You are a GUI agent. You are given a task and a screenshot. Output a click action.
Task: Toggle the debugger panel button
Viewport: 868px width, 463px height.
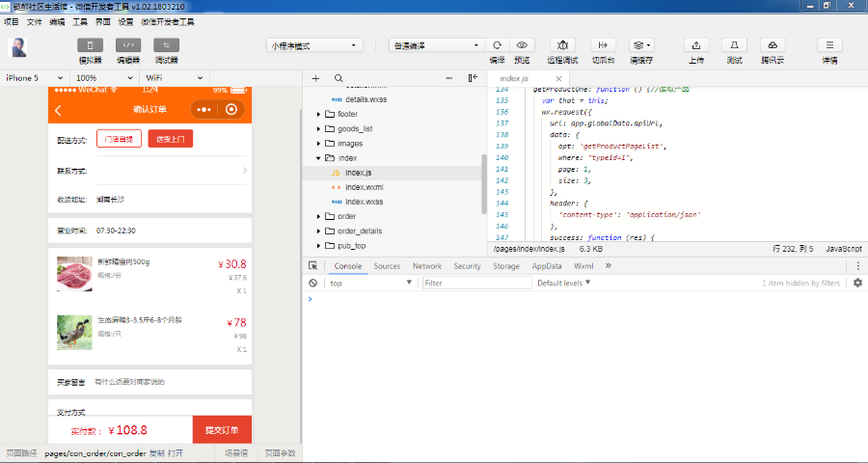point(167,44)
